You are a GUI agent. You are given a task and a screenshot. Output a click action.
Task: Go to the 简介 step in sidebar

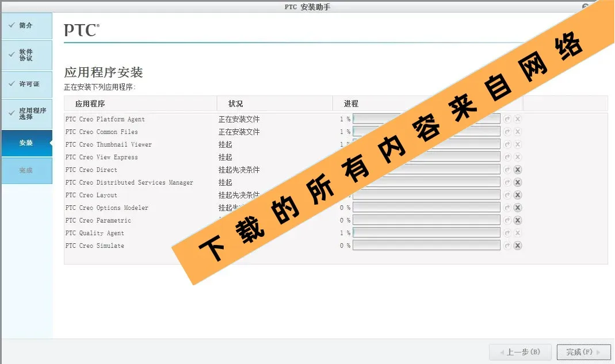coord(27,26)
